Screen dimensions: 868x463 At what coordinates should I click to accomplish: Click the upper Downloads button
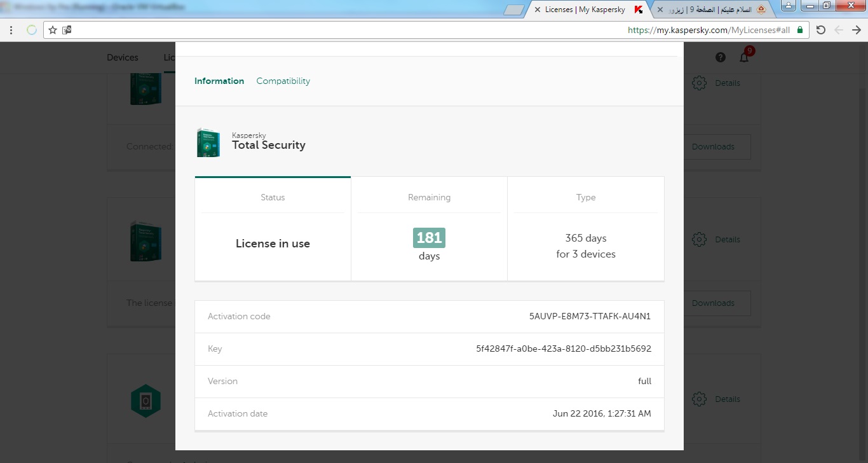tap(712, 146)
